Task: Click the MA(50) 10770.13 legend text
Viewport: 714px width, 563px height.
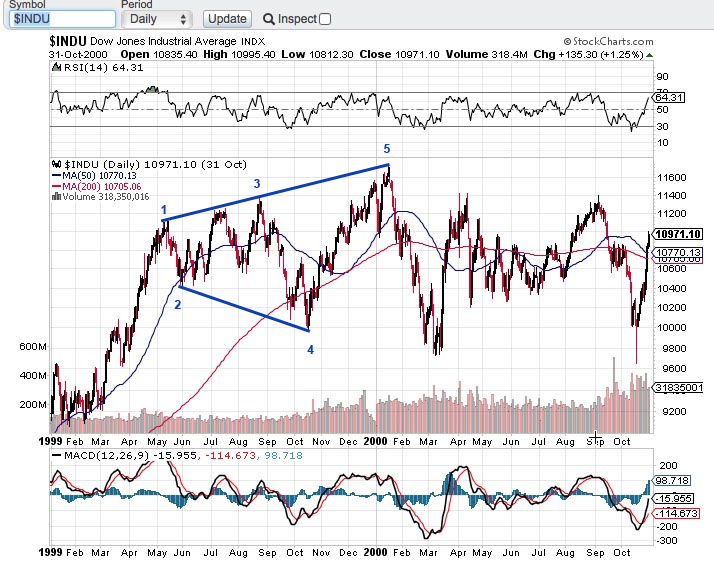Action: (99, 176)
